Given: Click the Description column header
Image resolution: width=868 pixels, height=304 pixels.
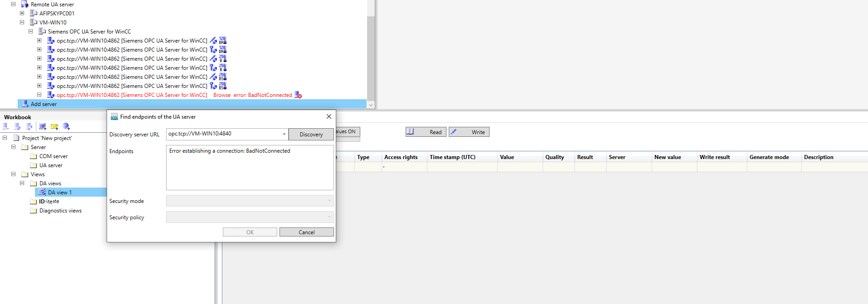Looking at the screenshot, I should pyautogui.click(x=834, y=157).
